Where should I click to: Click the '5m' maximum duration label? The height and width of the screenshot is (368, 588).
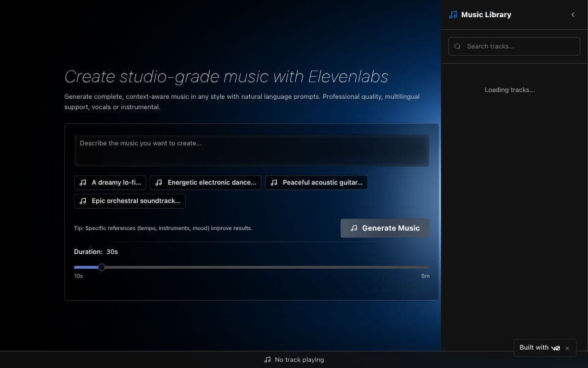425,276
